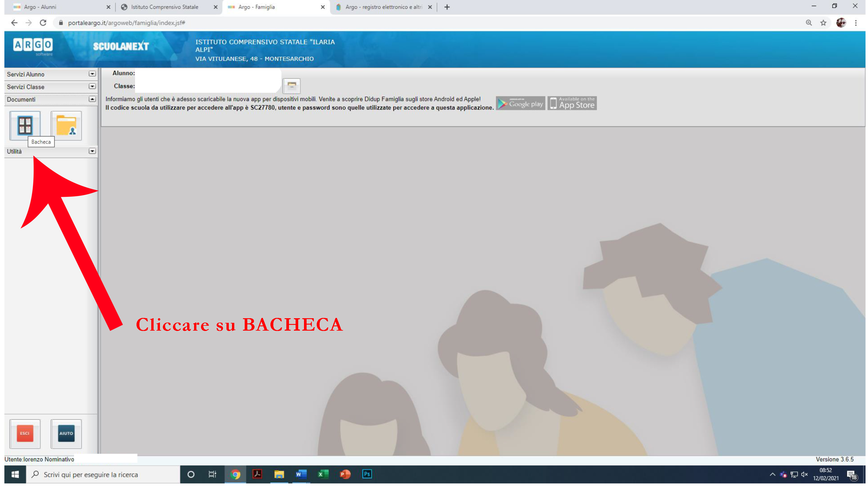Click the Chrome bookmark star icon
Image resolution: width=868 pixels, height=487 pixels.
[823, 23]
